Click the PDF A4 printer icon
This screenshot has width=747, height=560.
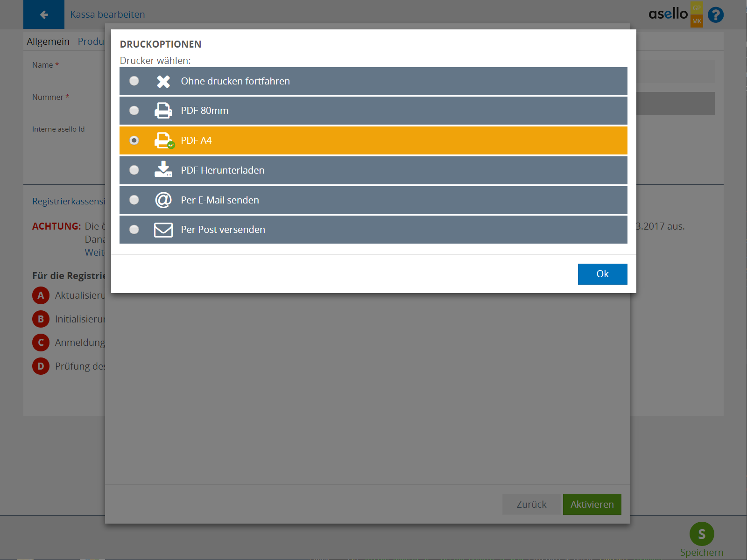pyautogui.click(x=163, y=140)
